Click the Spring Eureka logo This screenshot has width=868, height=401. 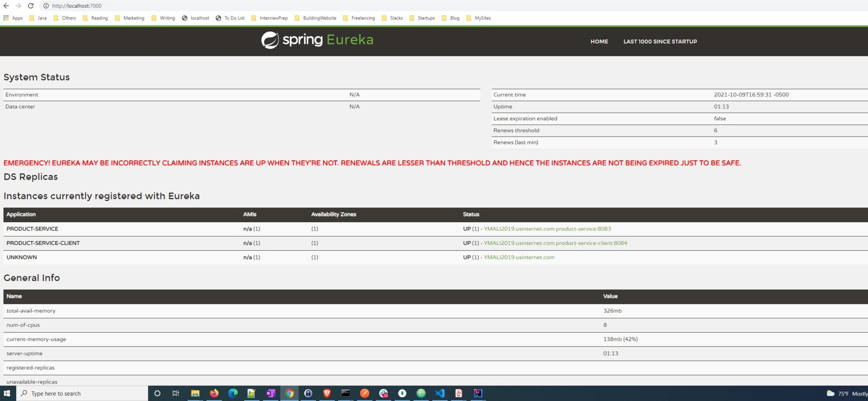[317, 40]
